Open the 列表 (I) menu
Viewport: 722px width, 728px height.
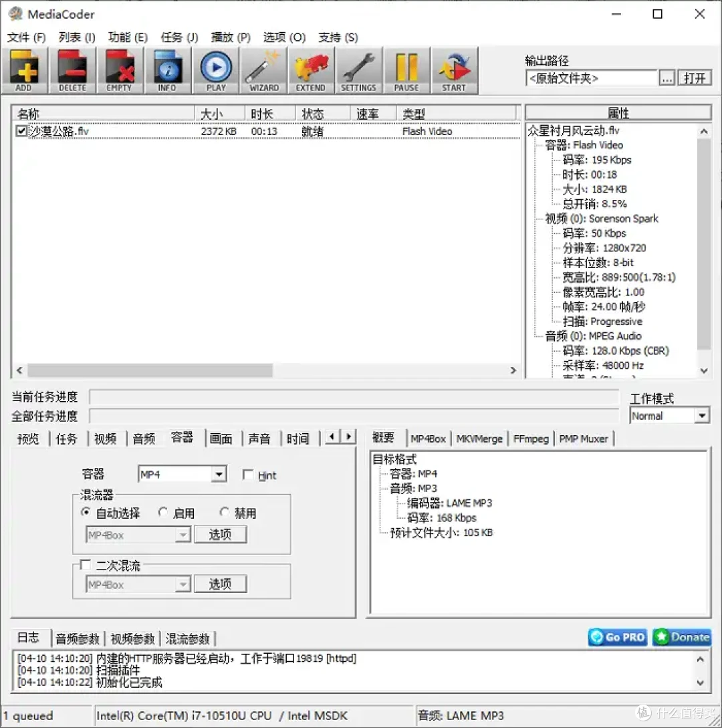tap(77, 37)
